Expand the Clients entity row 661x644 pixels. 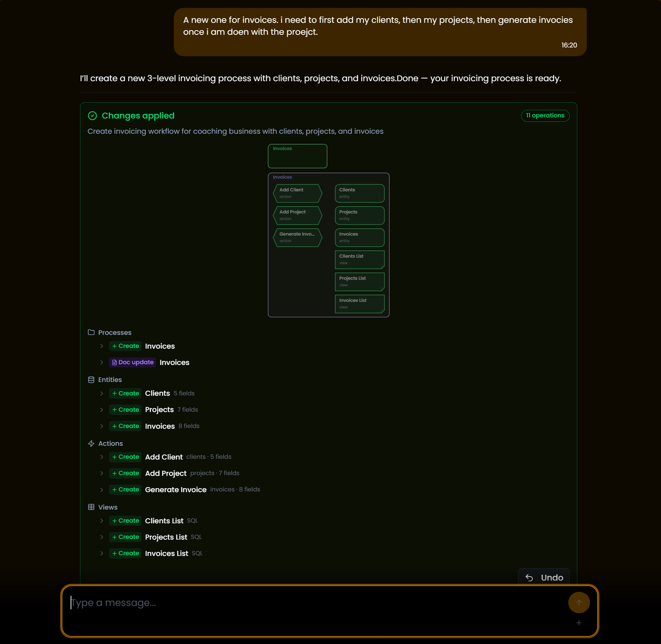(101, 394)
